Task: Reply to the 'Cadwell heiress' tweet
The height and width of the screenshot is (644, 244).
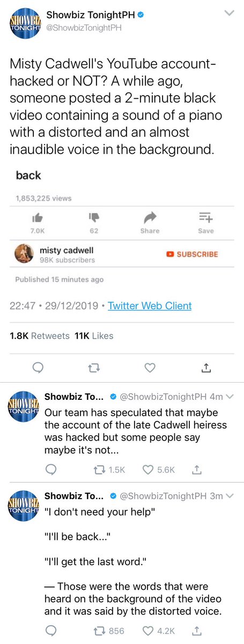Action: click(x=51, y=469)
